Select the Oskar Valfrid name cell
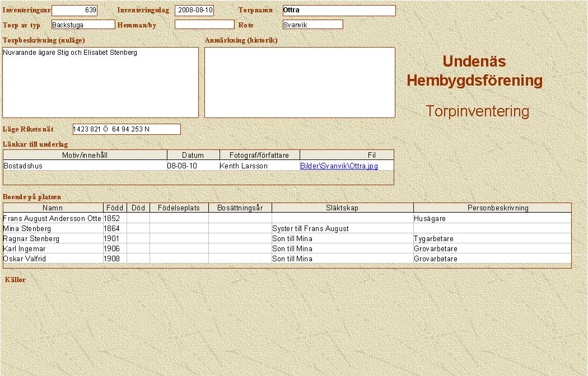The image size is (588, 376). [53, 259]
